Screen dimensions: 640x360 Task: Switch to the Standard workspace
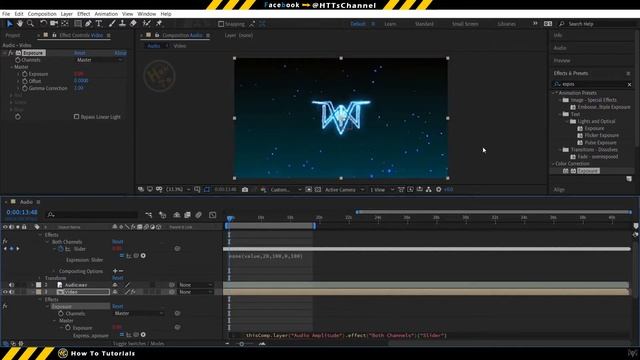click(x=424, y=24)
